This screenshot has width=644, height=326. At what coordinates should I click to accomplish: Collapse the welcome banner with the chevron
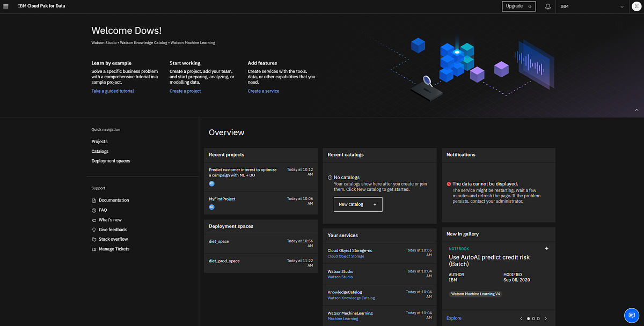click(637, 110)
